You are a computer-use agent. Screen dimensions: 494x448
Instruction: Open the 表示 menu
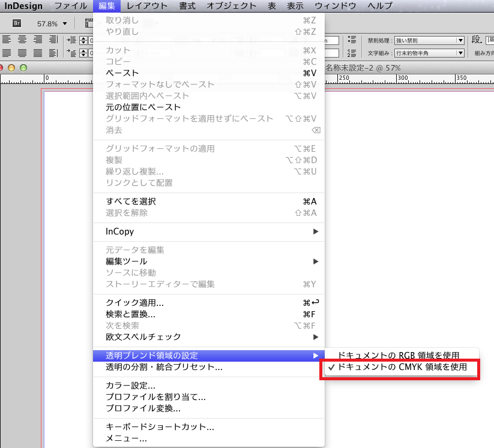point(295,6)
